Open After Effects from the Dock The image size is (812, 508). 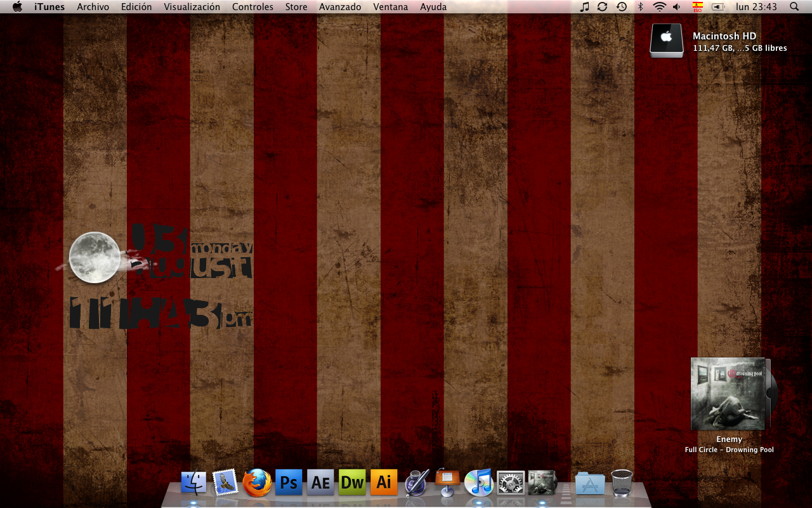320,483
